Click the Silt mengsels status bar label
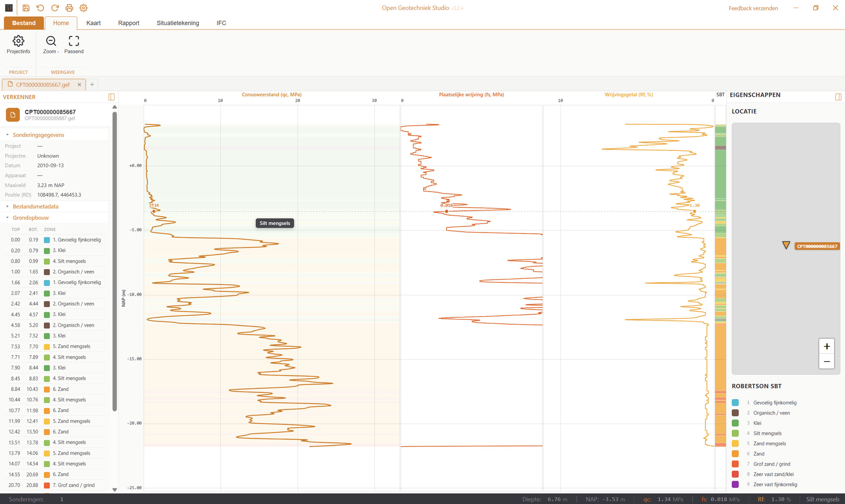The height and width of the screenshot is (504, 845). [823, 499]
